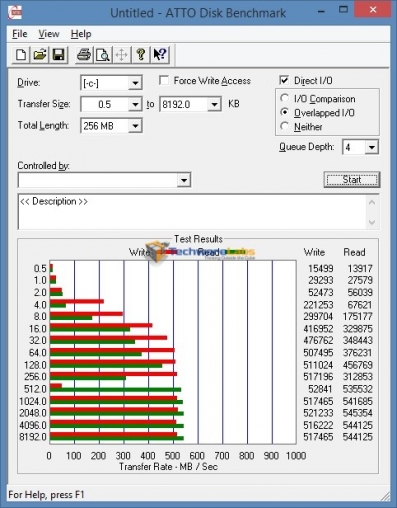Click the yellow question mark About icon
397x508 pixels.
[141, 55]
